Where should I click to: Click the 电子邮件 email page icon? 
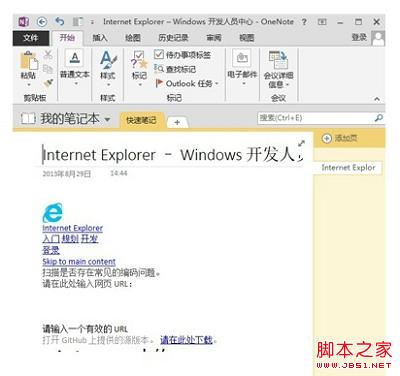tap(242, 59)
